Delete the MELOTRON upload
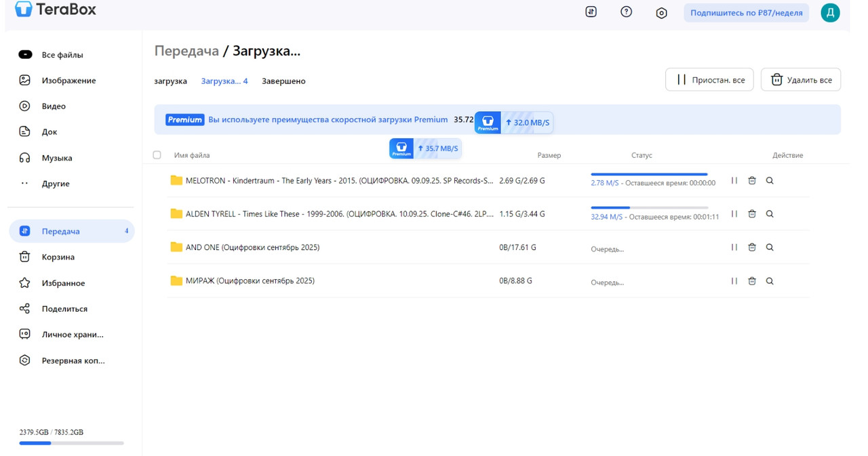 [x=752, y=181]
